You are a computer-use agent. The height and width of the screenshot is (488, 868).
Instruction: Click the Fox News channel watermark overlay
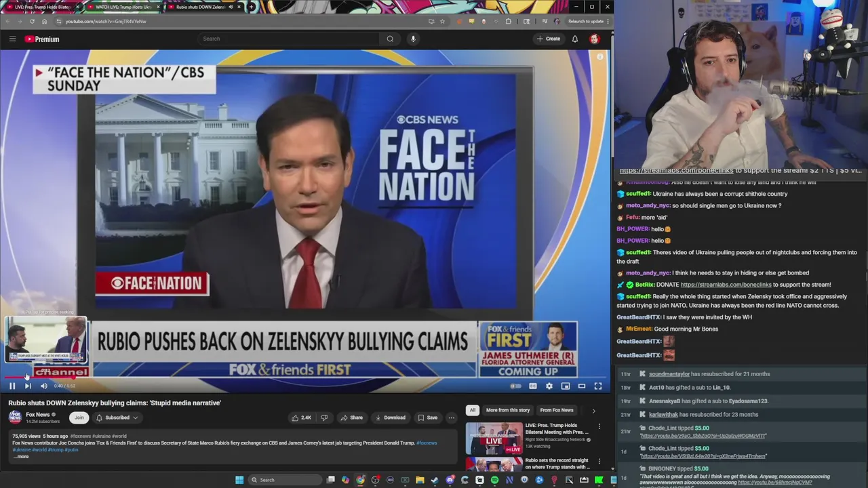62,372
